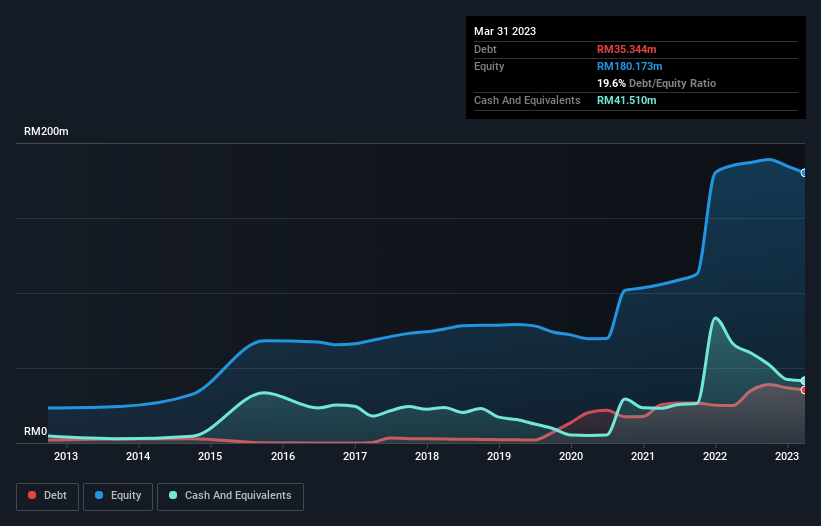Click the Cash value RM41.510m
This screenshot has height=526, width=821.
coord(626,100)
